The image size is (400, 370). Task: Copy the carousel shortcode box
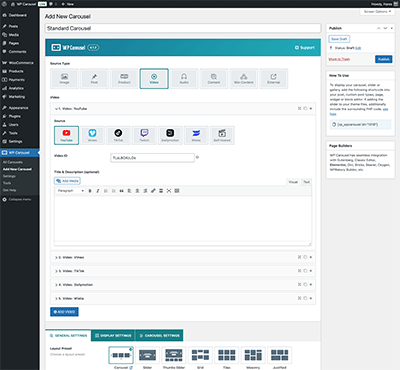point(360,124)
